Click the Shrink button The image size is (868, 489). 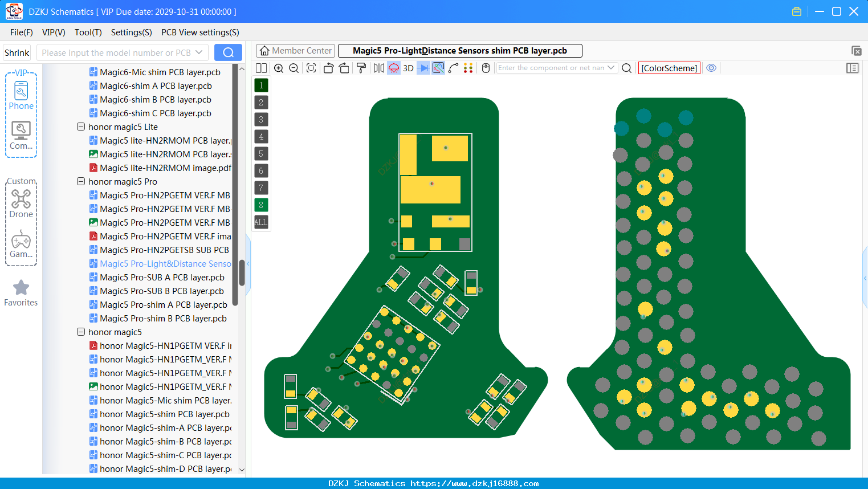point(17,52)
